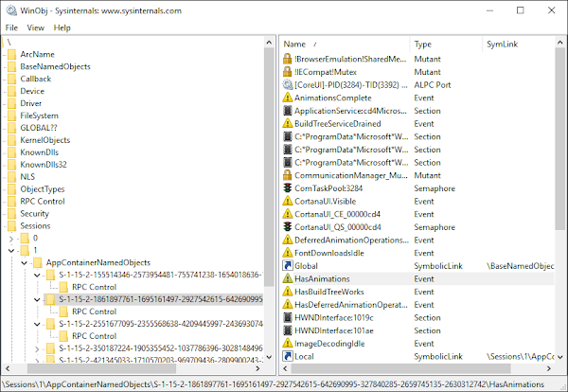
Task: Expand the S-1-15-2-350187224 container node
Action: tap(37, 347)
